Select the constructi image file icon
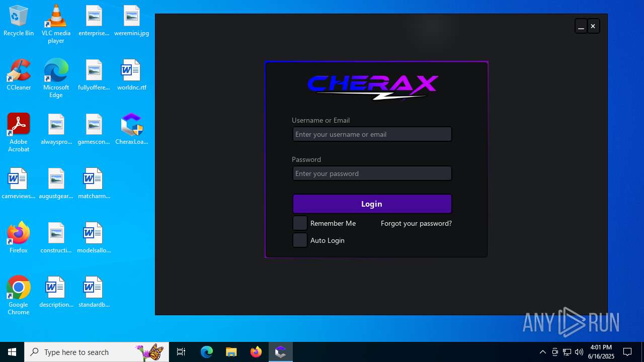This screenshot has height=362, width=644. pos(56,238)
